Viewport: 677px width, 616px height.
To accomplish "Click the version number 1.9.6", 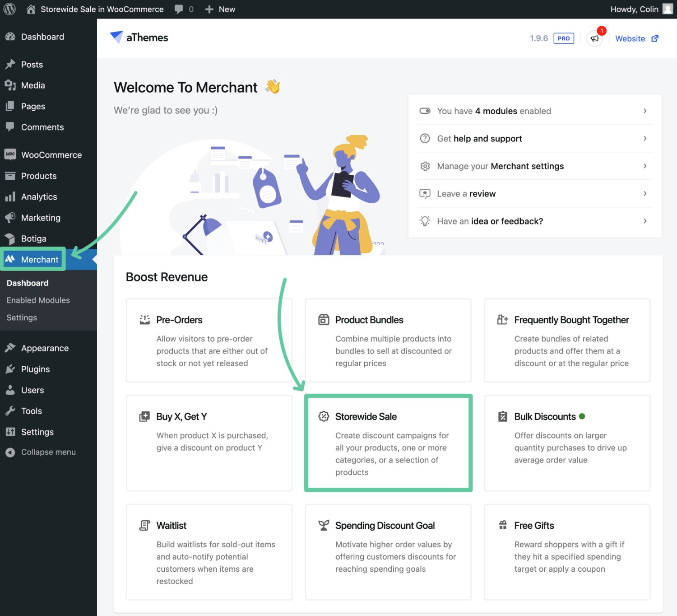I will coord(539,38).
